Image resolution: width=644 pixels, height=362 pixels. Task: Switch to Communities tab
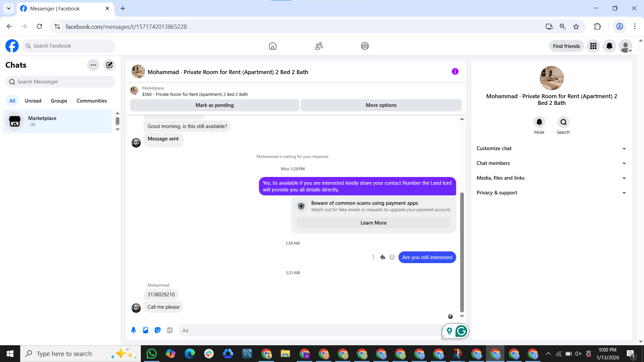[x=92, y=101]
